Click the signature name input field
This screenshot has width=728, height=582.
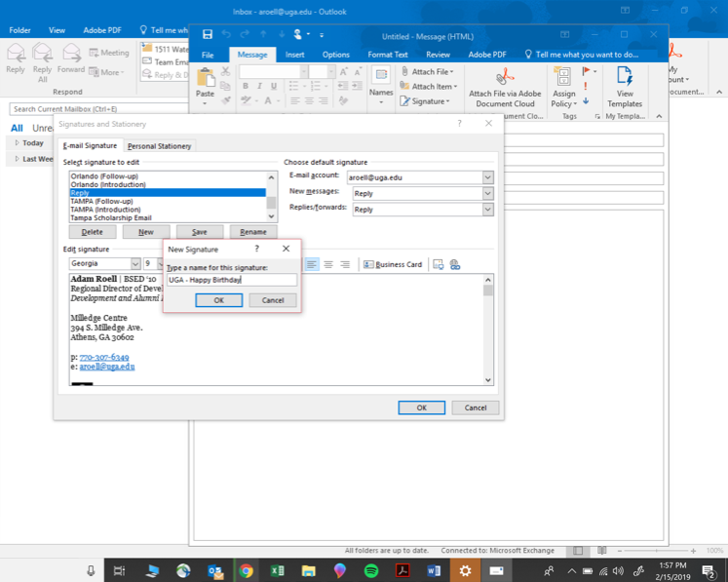click(232, 280)
